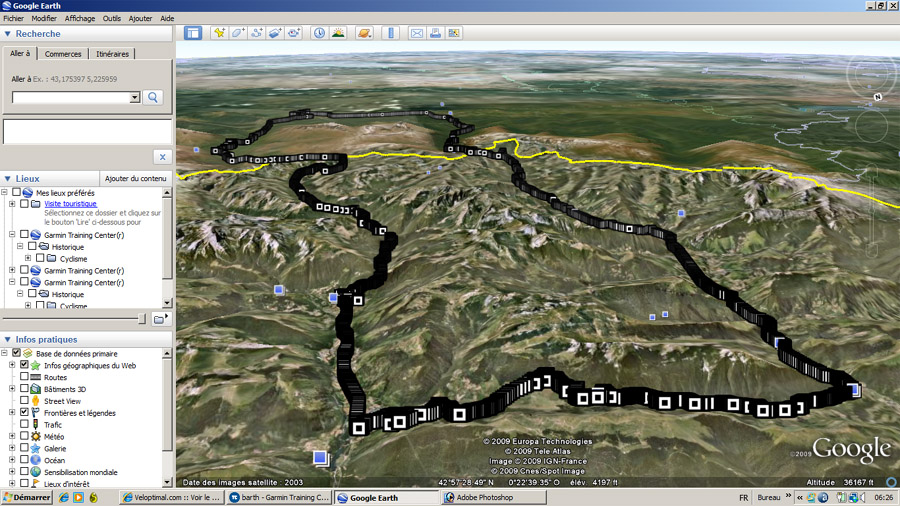
Task: Switch to the Itinéraires tab
Action: coord(112,54)
